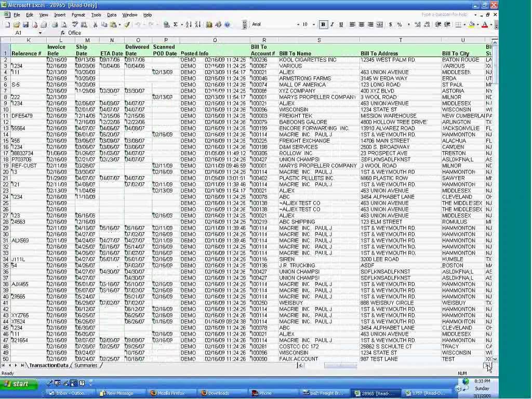Run the Spelling check tool
The height and width of the screenshot is (399, 532).
coord(75,24)
